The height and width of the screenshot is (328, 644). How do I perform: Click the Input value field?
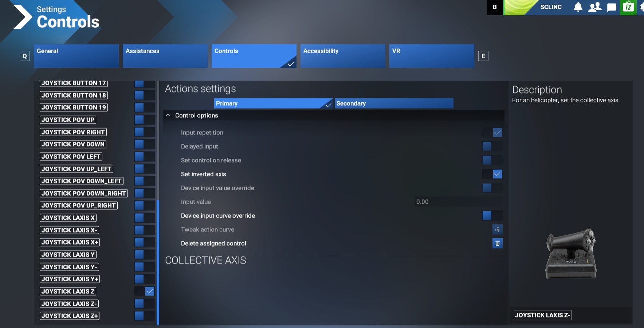click(459, 202)
